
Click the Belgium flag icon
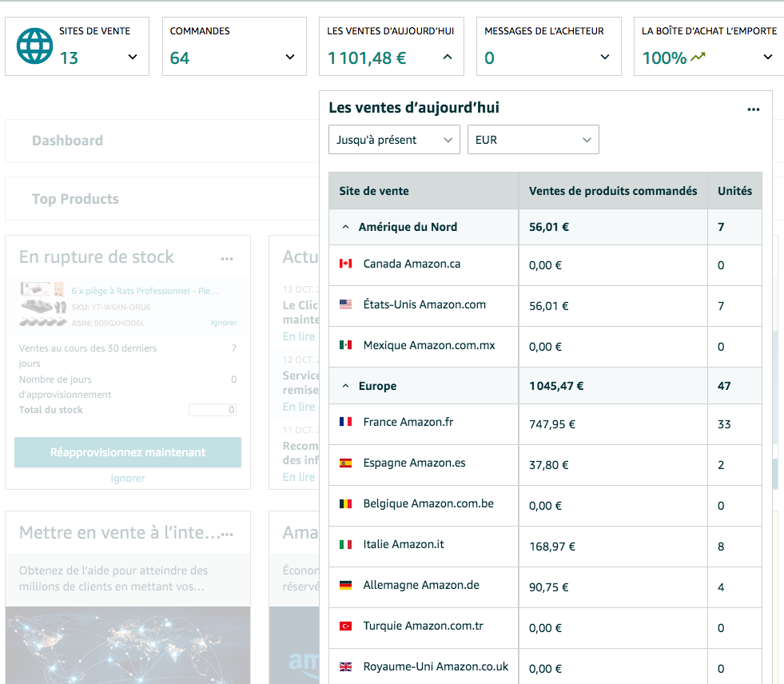point(345,503)
